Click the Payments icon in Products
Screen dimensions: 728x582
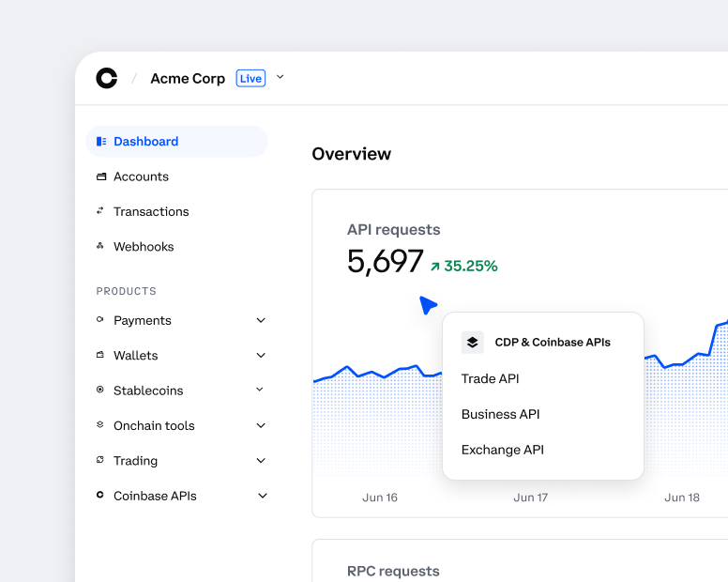(99, 319)
